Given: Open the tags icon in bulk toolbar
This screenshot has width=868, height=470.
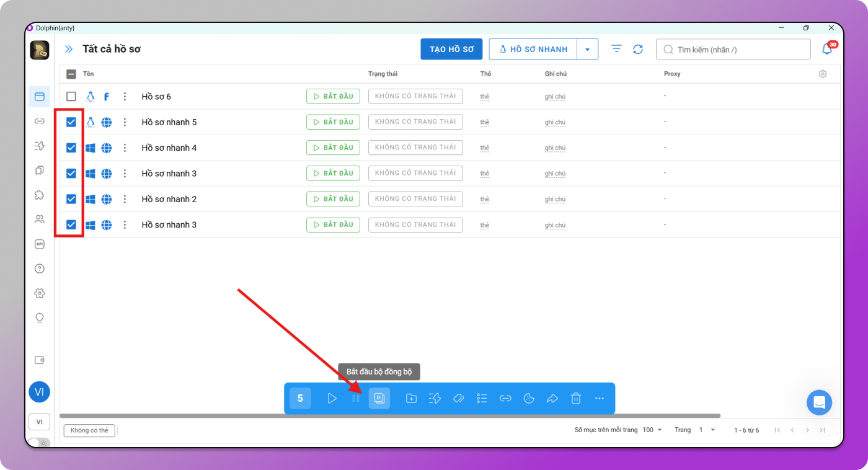Looking at the screenshot, I should click(x=459, y=398).
